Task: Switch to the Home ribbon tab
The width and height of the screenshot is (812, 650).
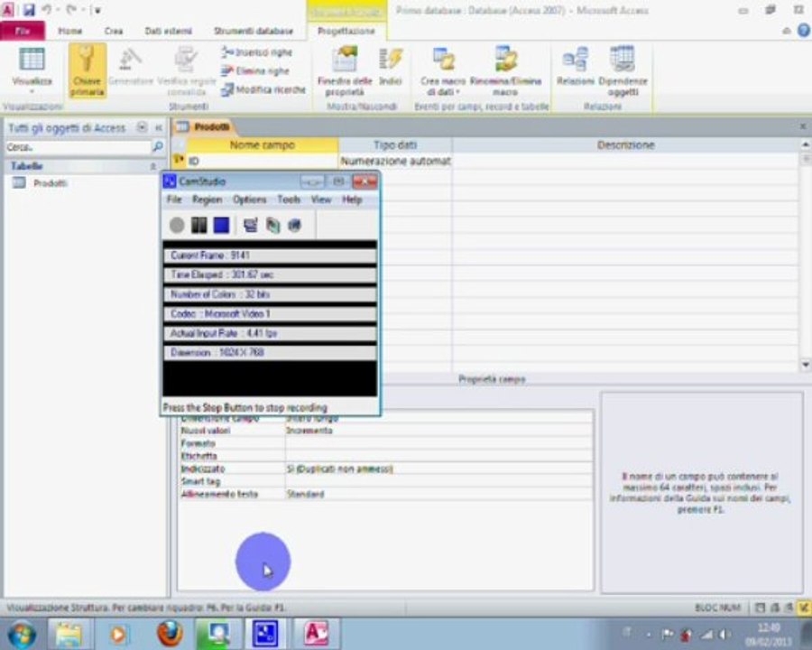Action: point(69,31)
